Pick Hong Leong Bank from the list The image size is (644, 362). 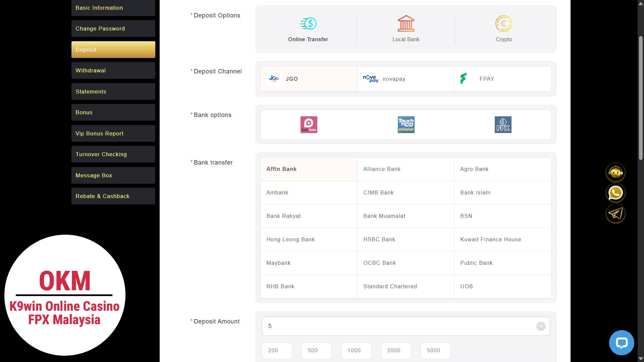click(x=309, y=240)
